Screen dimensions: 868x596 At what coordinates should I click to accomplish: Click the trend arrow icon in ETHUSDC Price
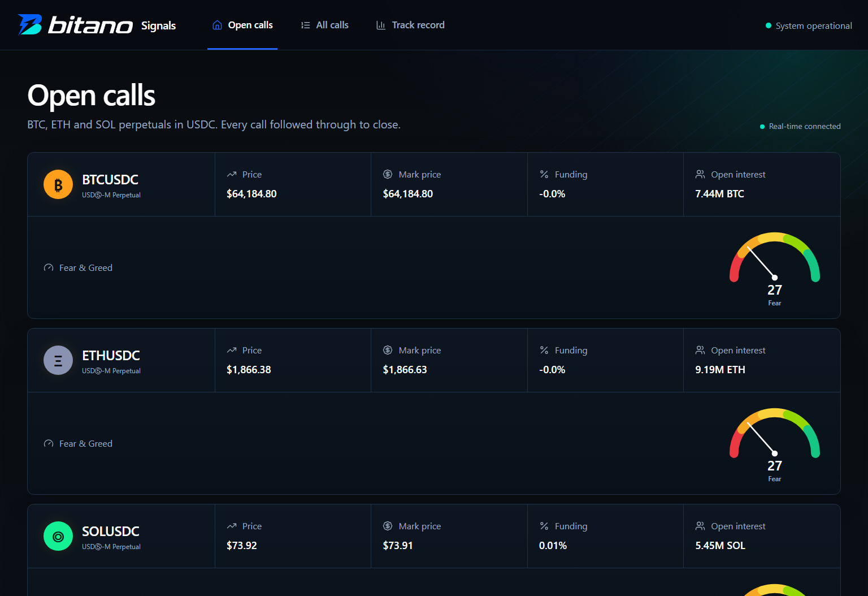[x=232, y=351]
